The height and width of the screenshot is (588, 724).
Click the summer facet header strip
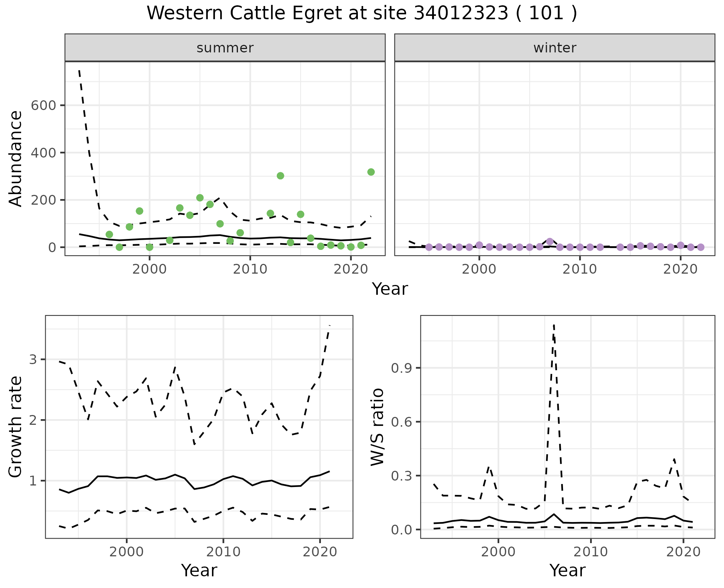(x=225, y=48)
